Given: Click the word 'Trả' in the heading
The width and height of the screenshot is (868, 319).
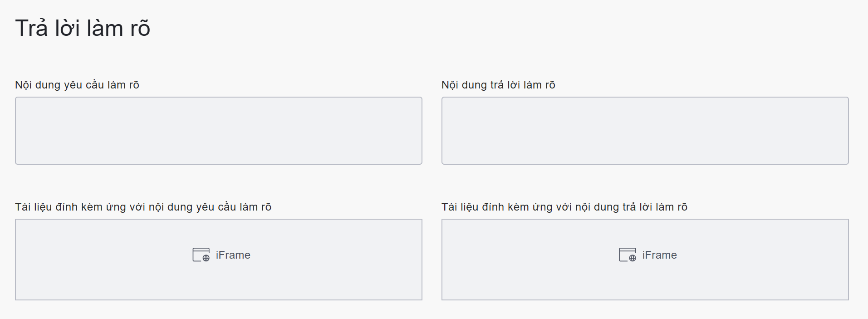Looking at the screenshot, I should 31,28.
